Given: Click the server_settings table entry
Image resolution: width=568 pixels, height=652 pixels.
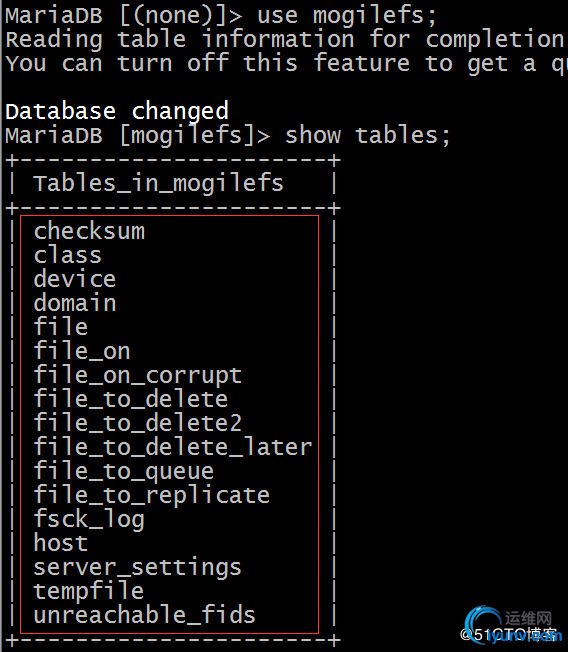Looking at the screenshot, I should tap(138, 568).
